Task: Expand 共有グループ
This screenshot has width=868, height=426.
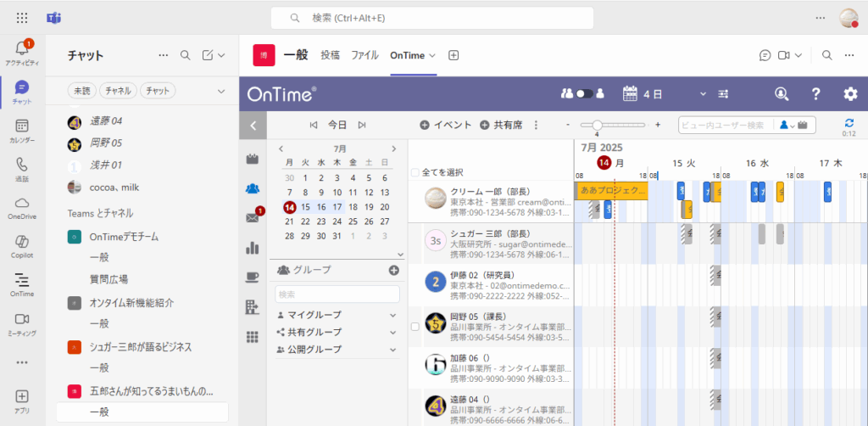Action: pos(337,333)
